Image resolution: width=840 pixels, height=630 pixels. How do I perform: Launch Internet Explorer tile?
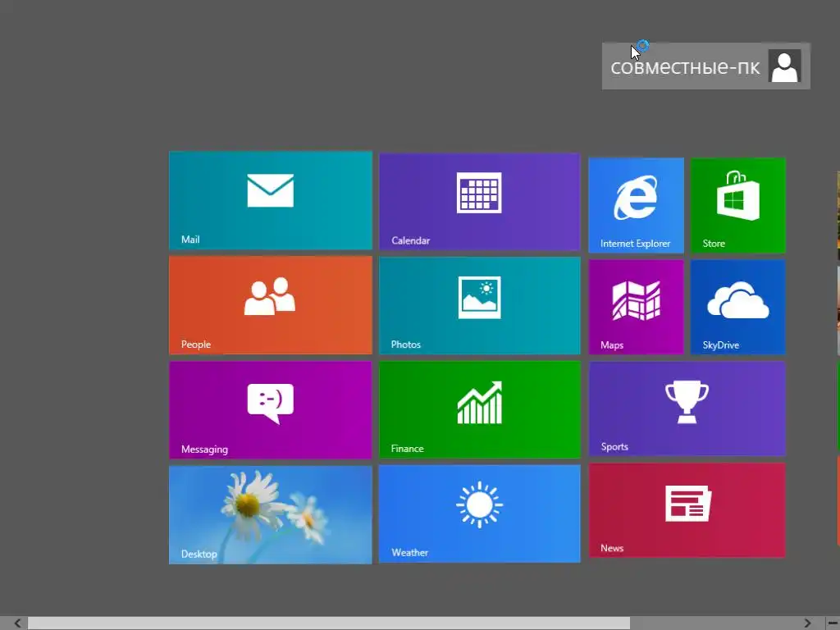pyautogui.click(x=636, y=205)
